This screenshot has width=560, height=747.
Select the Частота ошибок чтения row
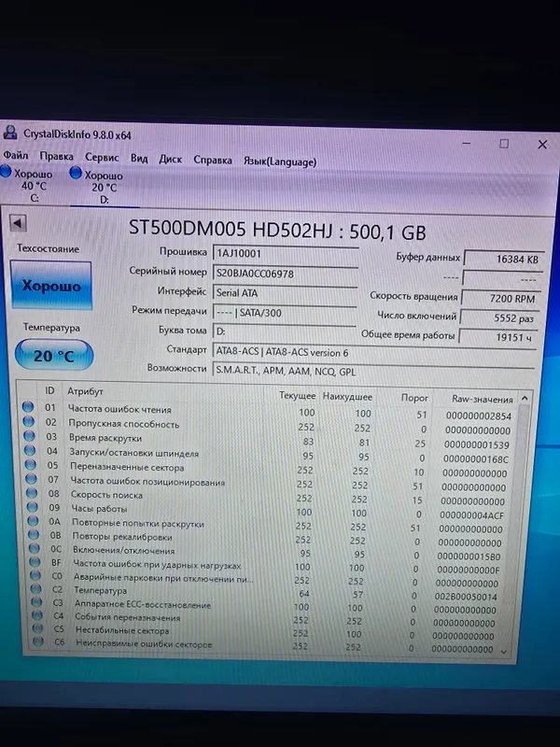269,412
